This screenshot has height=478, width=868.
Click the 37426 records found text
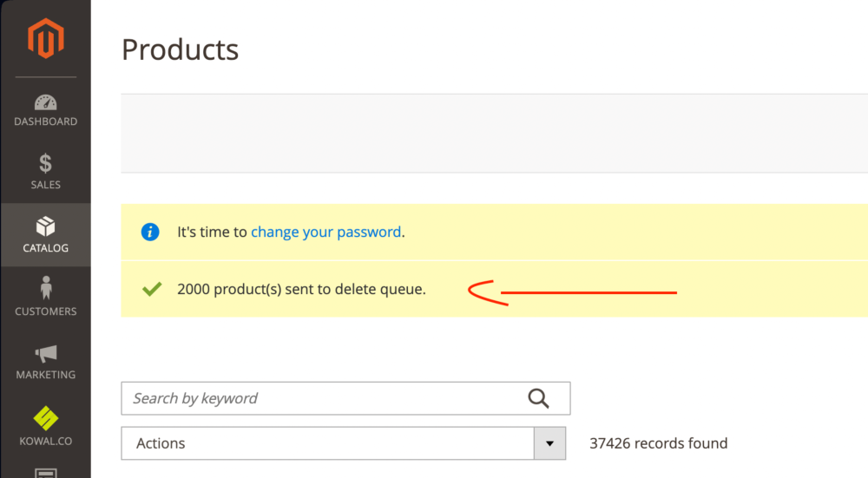(x=658, y=443)
